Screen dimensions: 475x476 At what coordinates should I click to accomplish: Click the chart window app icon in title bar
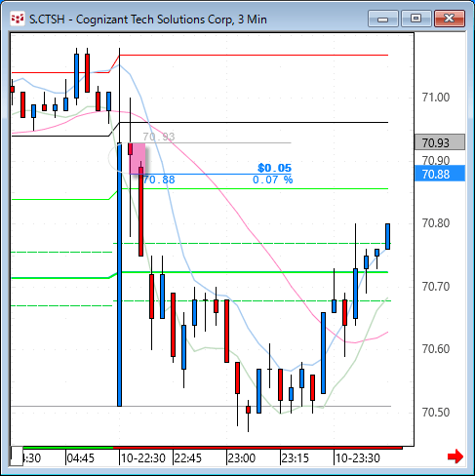[x=18, y=19]
